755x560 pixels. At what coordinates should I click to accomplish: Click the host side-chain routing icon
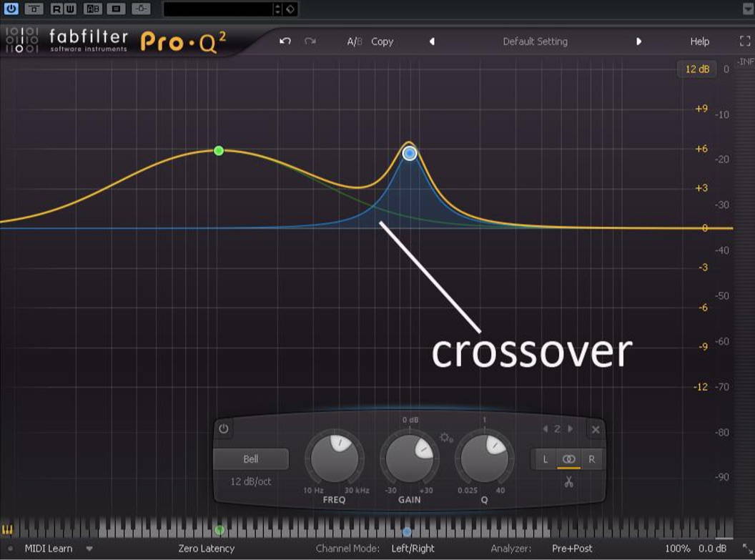[141, 9]
